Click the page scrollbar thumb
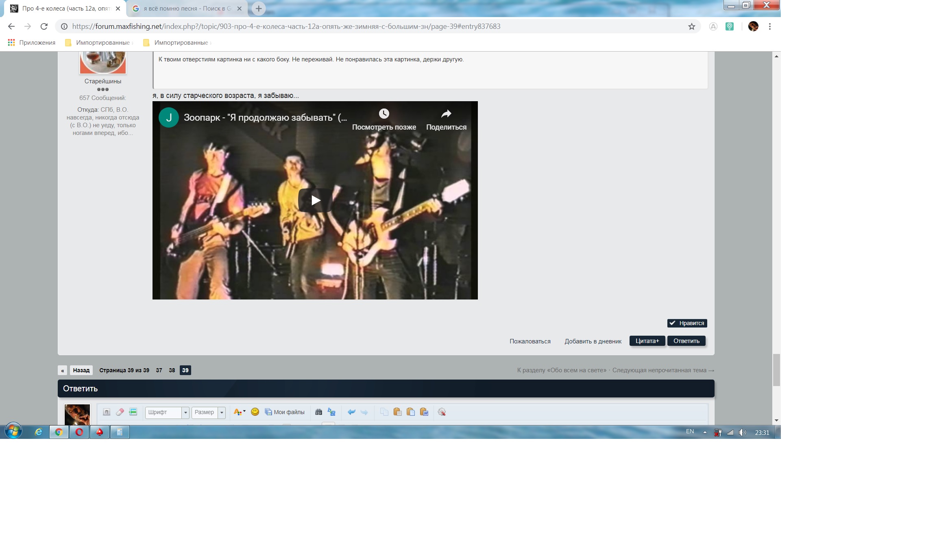 tap(776, 370)
